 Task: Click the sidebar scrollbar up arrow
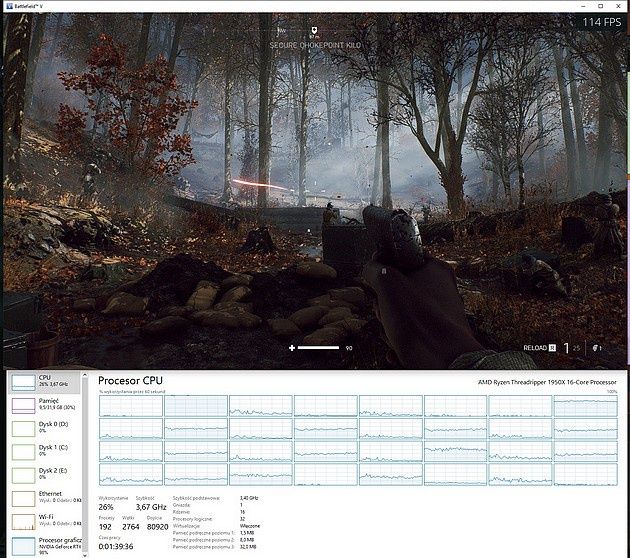tap(85, 375)
